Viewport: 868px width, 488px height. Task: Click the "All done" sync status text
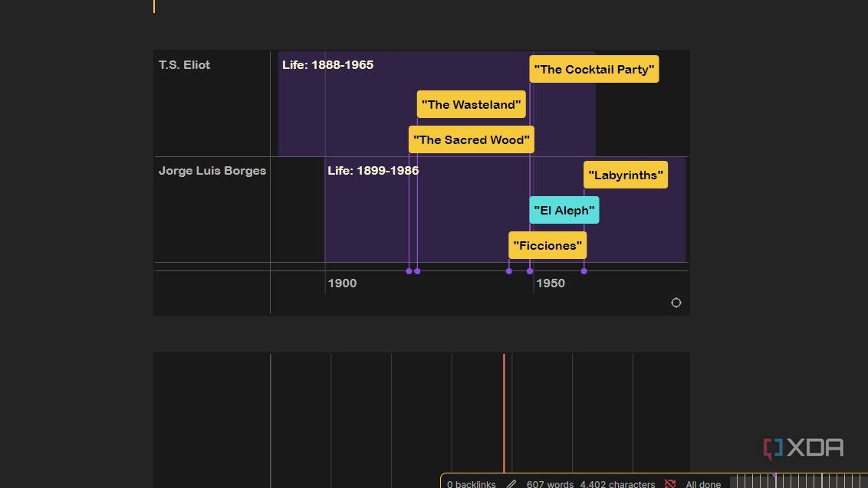click(x=703, y=484)
